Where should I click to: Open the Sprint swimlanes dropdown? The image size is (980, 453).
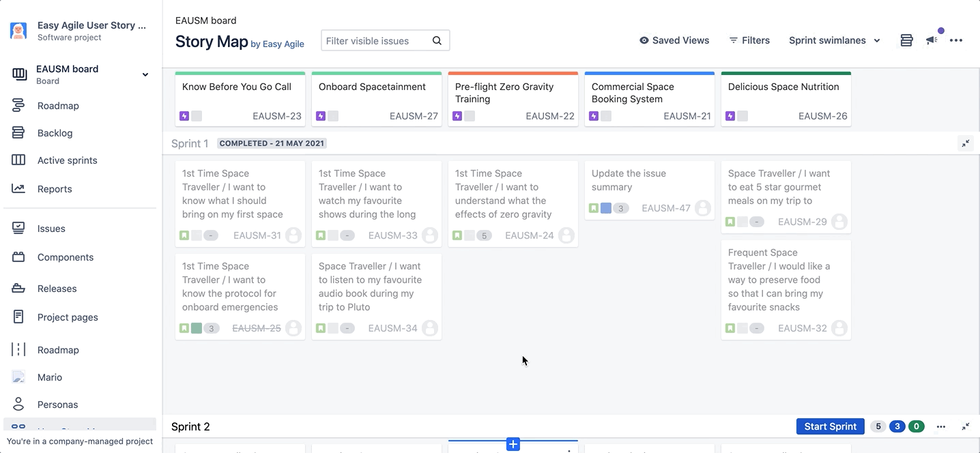[x=834, y=40]
